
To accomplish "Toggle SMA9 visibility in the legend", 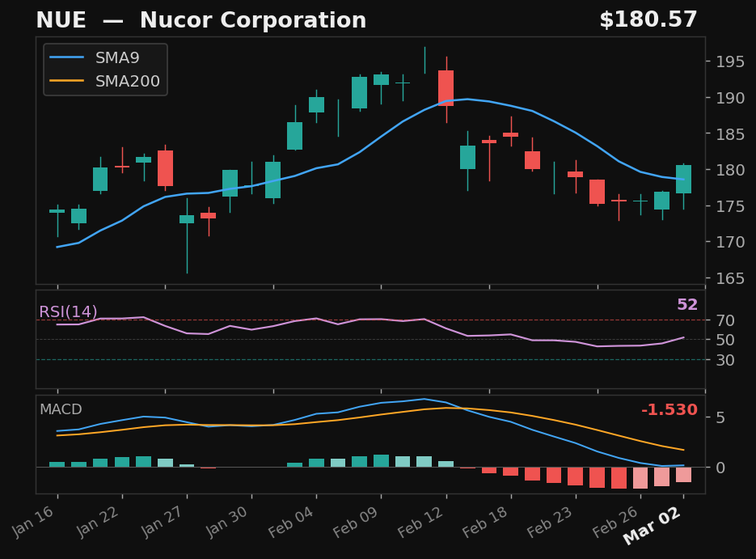I will (117, 57).
